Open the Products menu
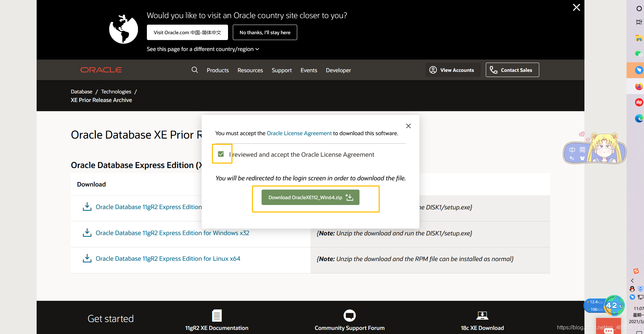Viewport: 644px width, 334px height. tap(218, 70)
